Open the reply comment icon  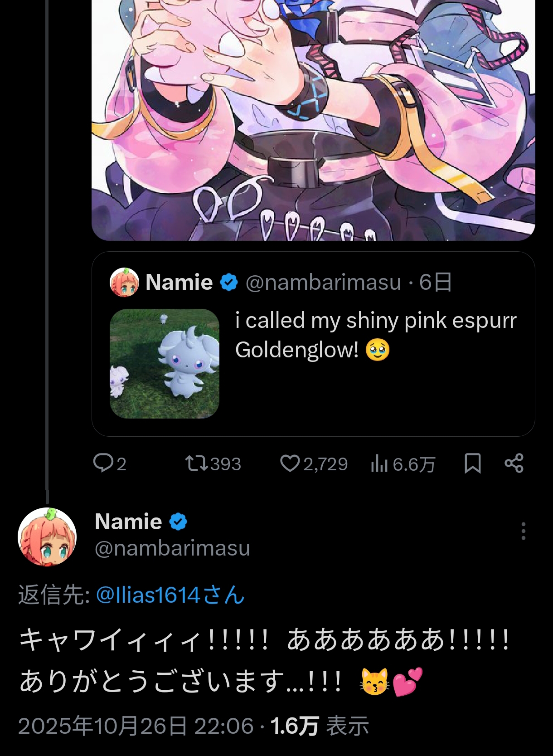[103, 463]
